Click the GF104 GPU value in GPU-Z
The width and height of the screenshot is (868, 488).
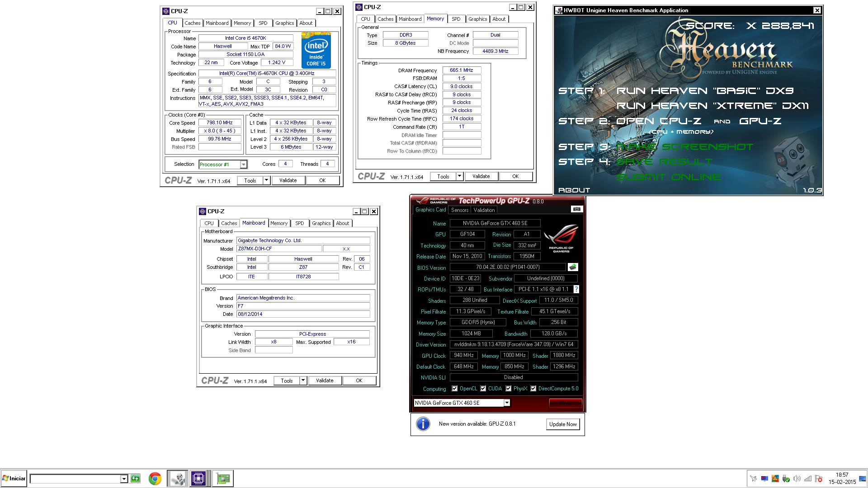467,234
